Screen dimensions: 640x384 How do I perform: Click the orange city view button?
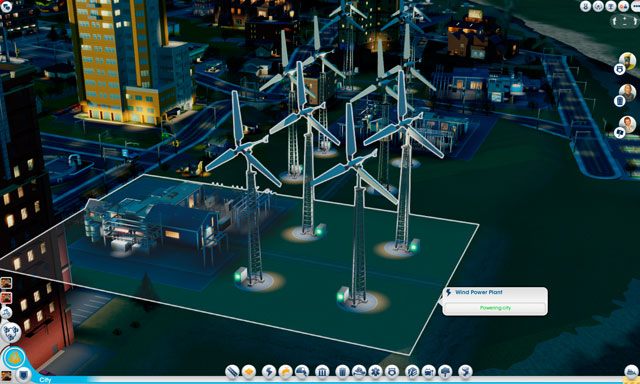tap(14, 358)
